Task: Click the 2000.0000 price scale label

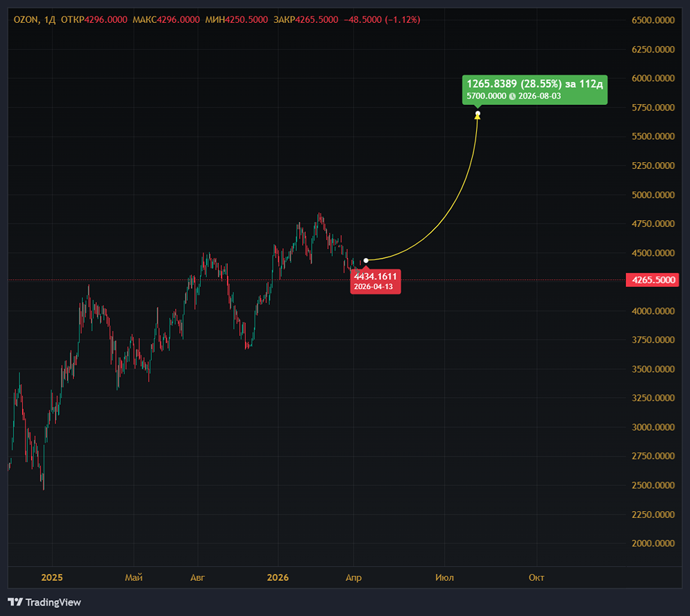Action: (653, 544)
